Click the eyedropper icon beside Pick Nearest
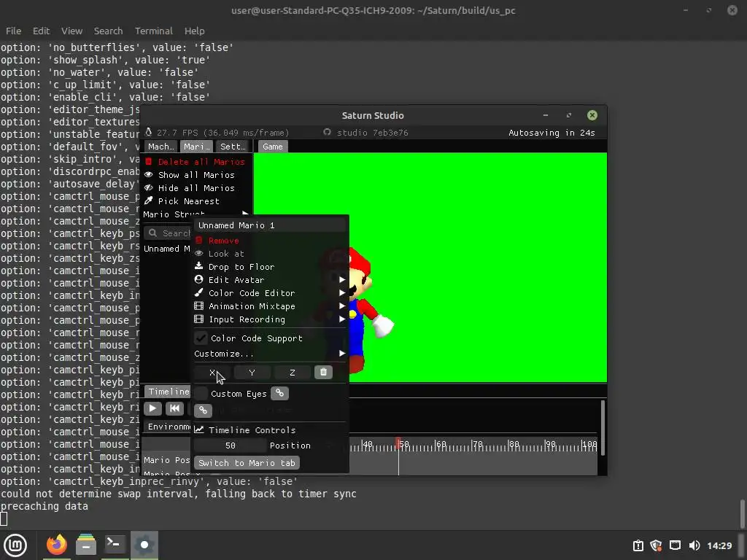 (149, 201)
